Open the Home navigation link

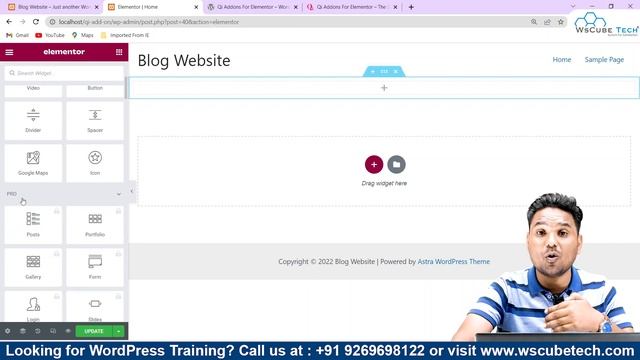(562, 60)
